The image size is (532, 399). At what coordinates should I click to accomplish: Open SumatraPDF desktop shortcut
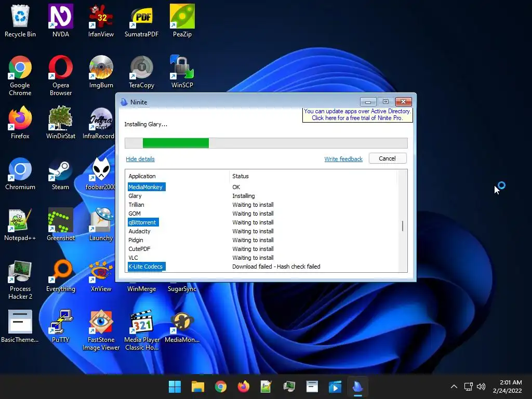tap(141, 20)
